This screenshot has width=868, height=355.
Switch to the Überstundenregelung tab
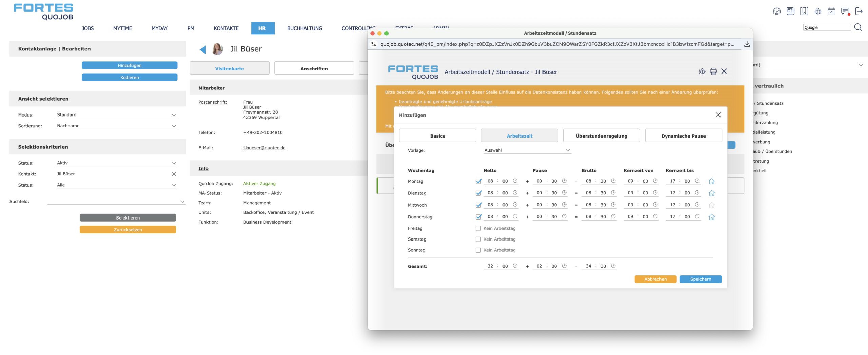601,135
